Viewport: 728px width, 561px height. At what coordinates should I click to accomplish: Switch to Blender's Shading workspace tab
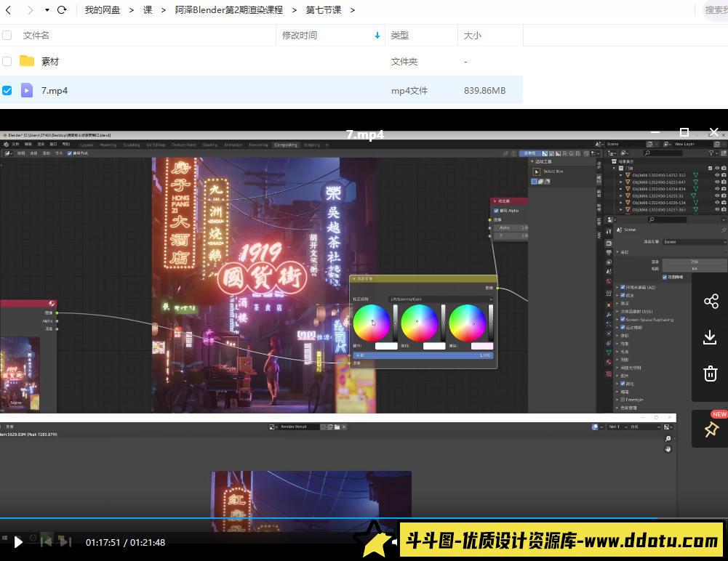(210, 145)
